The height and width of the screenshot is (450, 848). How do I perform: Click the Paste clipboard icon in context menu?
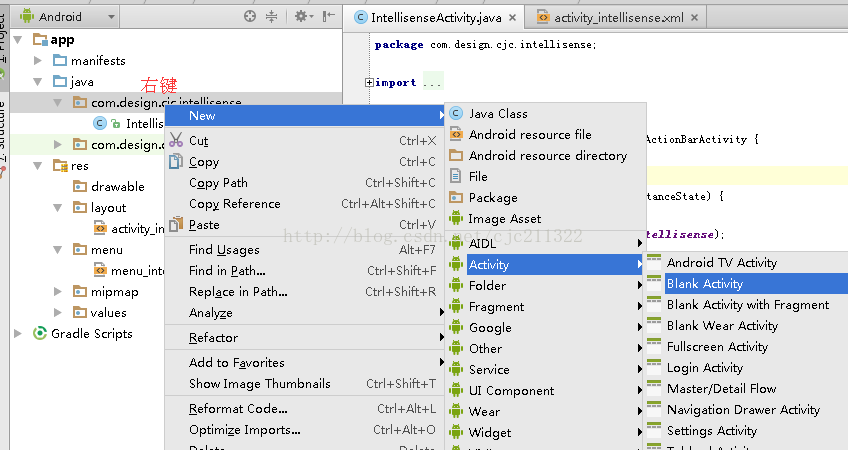point(176,225)
